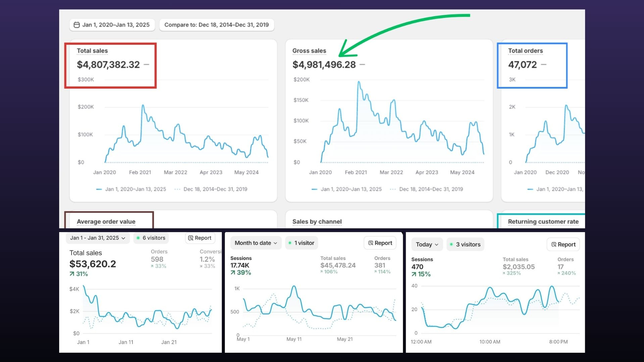
Task: Expand the Jan 1 - Jan 31, 2025 dropdown
Action: tap(98, 238)
